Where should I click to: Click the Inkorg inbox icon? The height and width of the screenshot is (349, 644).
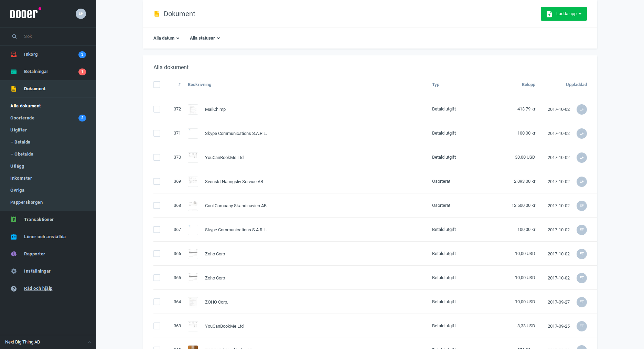(x=14, y=54)
